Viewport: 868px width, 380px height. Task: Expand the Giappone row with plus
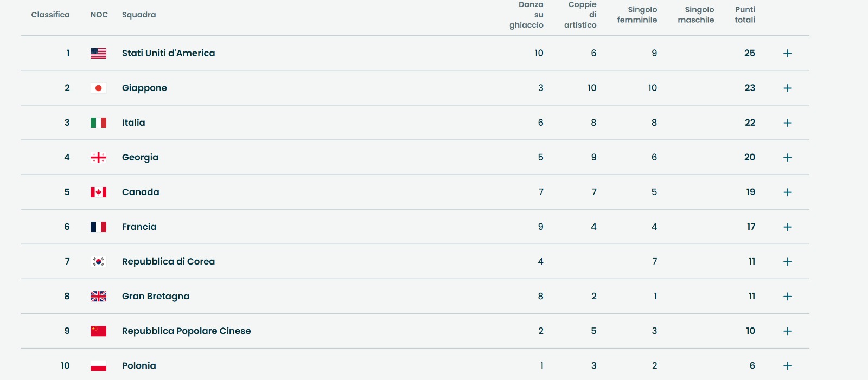pyautogui.click(x=787, y=88)
